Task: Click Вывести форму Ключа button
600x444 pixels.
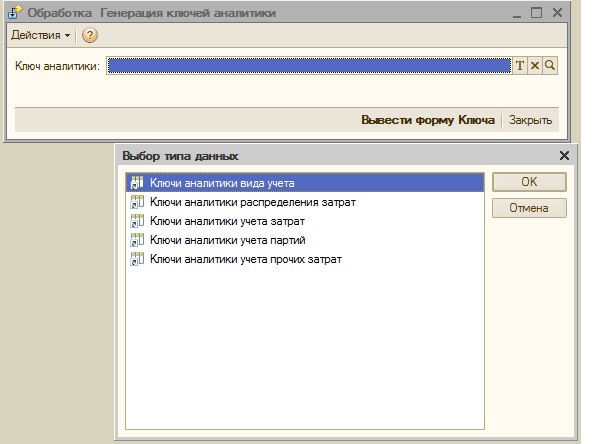Action: [x=428, y=120]
